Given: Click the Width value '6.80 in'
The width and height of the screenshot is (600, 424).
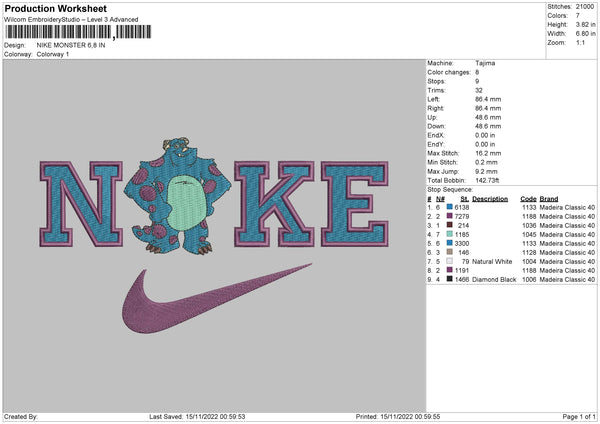Looking at the screenshot, I should point(585,34).
